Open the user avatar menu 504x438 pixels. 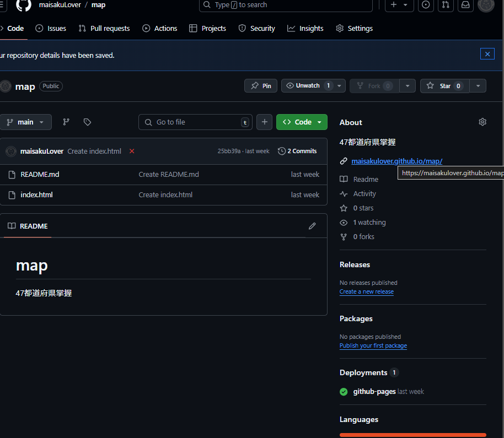[486, 5]
